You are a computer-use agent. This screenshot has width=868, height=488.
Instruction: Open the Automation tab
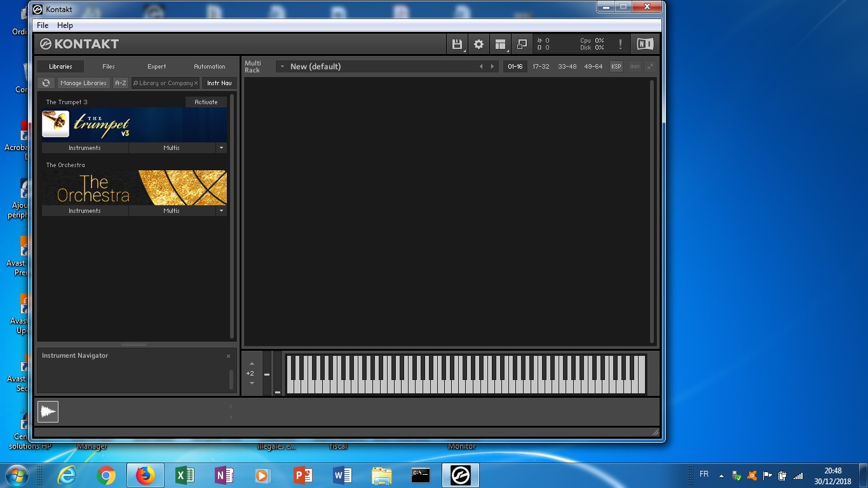209,66
